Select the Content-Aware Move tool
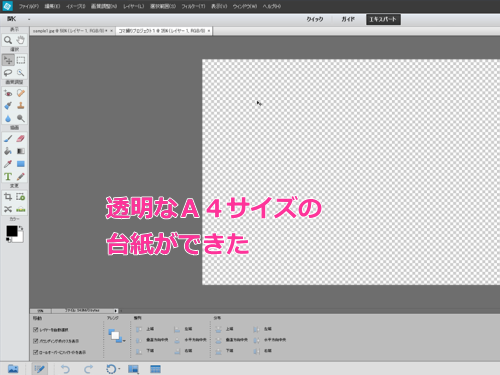Image resolution: width=500 pixels, height=375 pixels. click(x=8, y=209)
